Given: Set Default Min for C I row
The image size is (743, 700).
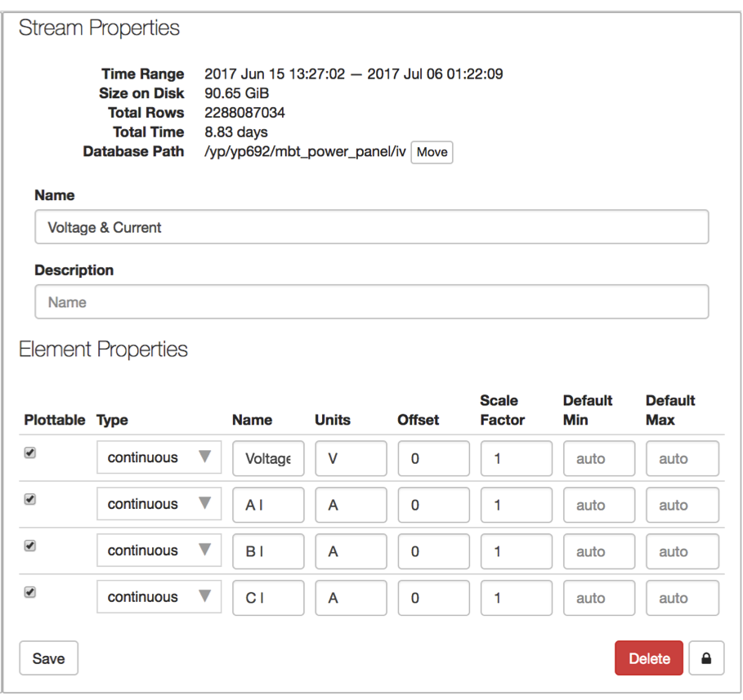Looking at the screenshot, I should [x=598, y=599].
